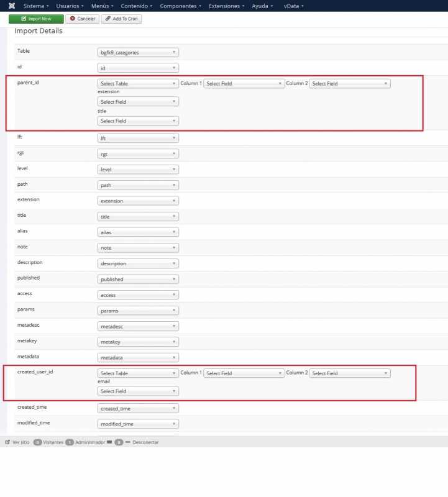Screen dimensions: 448x497
Task: Click the Ver sitio link
Action: pyautogui.click(x=17, y=442)
